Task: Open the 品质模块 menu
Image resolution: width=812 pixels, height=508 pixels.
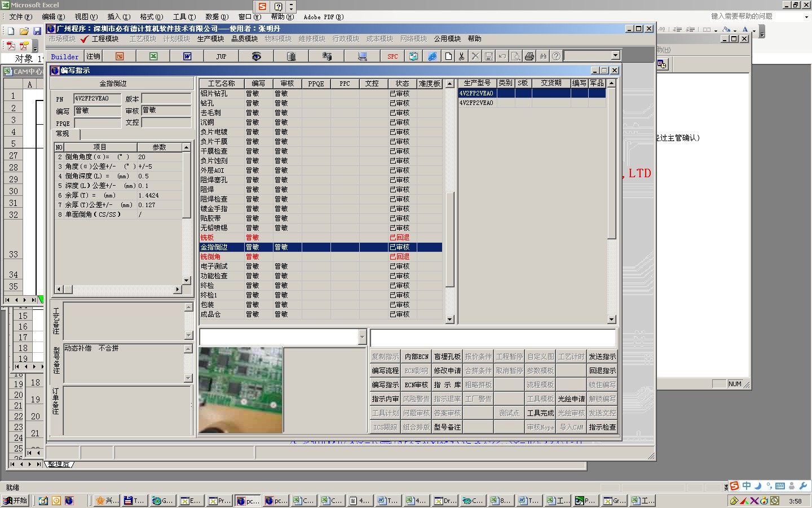Action: tap(244, 39)
